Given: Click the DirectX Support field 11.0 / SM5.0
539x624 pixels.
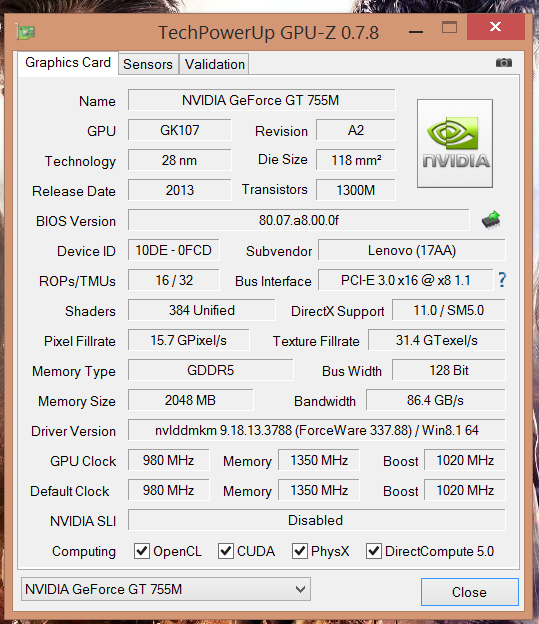Looking at the screenshot, I should 449,310.
